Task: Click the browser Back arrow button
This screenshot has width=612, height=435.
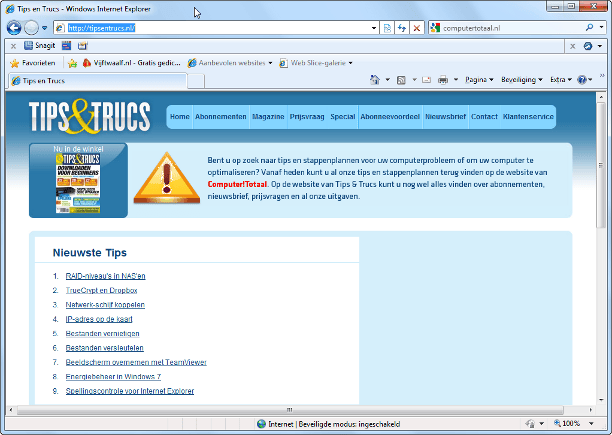Action: click(14, 28)
